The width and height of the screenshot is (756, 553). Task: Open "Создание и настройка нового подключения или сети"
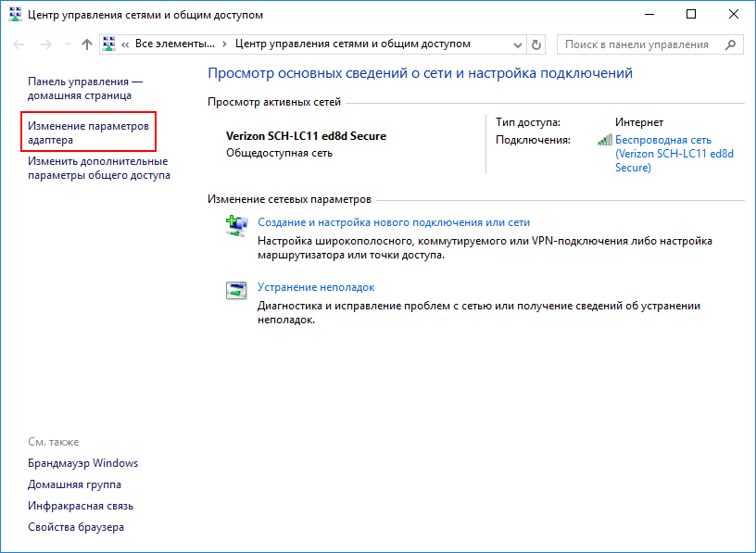click(x=393, y=222)
